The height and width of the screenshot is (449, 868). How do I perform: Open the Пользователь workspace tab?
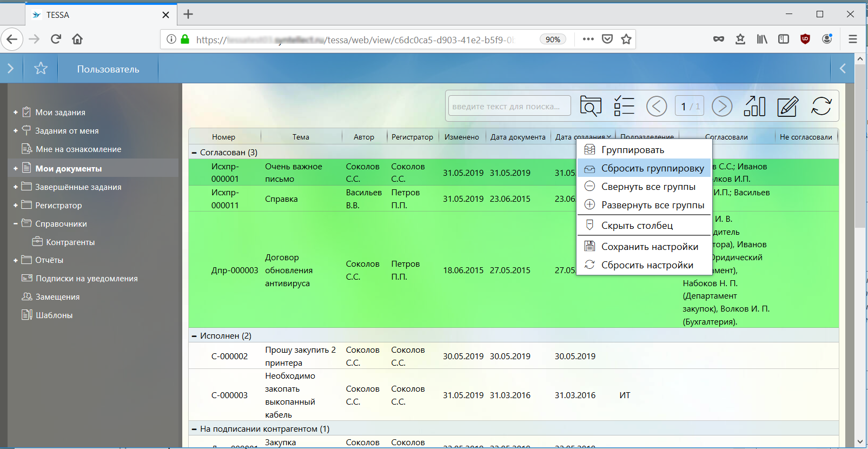(x=108, y=69)
